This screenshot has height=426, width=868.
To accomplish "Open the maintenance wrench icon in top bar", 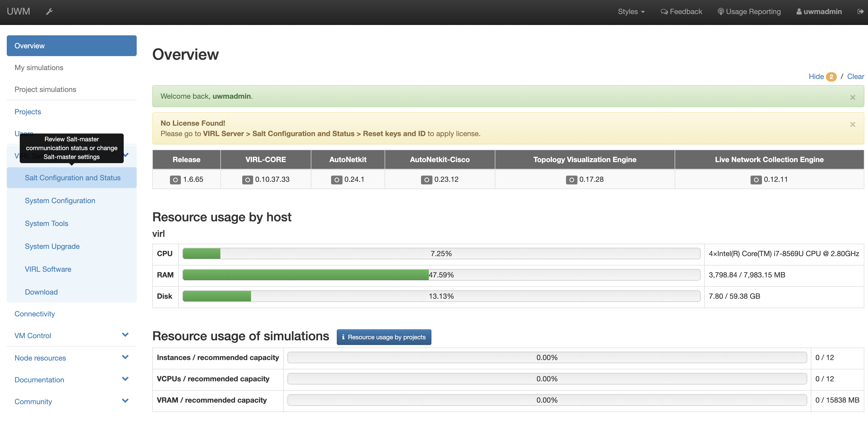I will click(49, 11).
